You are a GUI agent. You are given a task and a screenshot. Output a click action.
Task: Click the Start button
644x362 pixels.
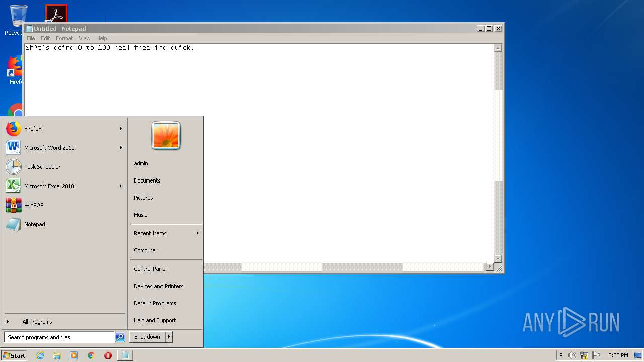(14, 355)
